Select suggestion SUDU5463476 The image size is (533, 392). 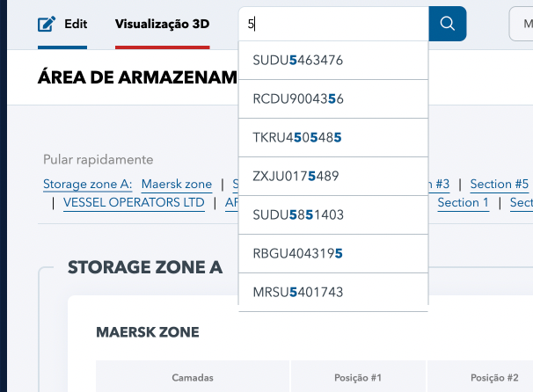(333, 60)
